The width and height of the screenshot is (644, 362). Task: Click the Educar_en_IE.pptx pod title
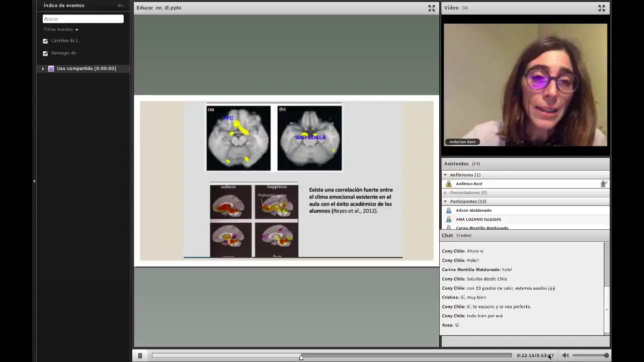coord(159,8)
